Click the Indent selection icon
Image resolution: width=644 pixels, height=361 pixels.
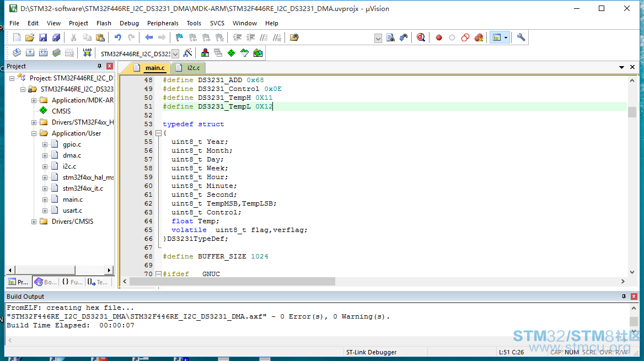pyautogui.click(x=237, y=38)
